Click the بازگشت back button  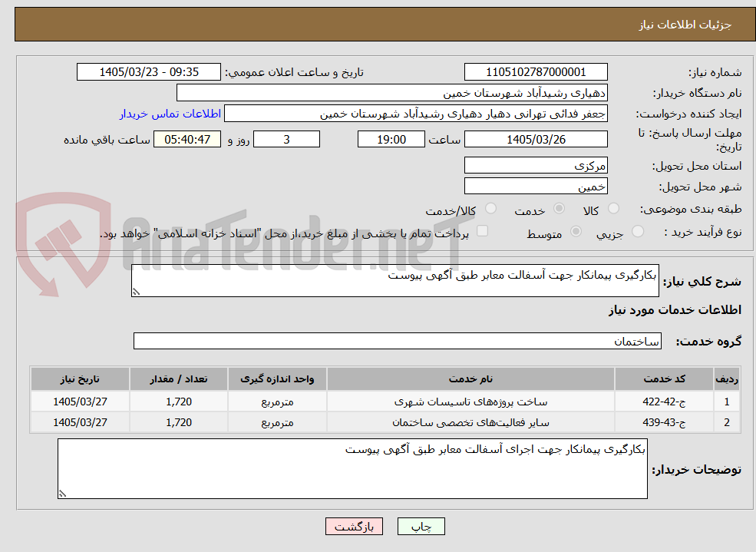click(x=354, y=527)
